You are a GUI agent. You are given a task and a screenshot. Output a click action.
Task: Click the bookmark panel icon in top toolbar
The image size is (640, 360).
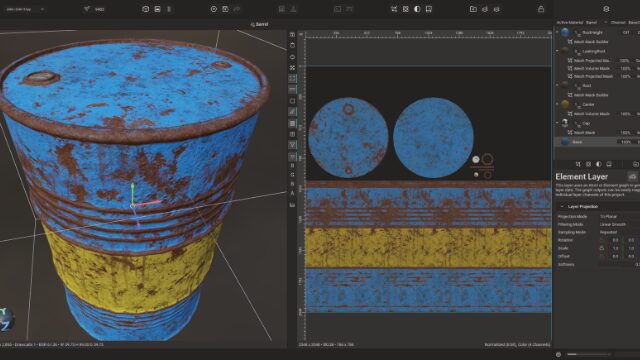429,9
